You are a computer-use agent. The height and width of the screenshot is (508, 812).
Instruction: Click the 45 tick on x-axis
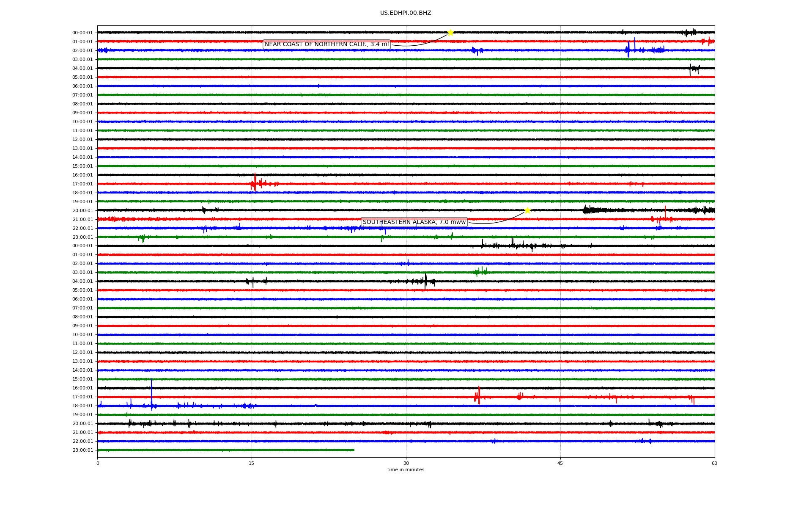(x=560, y=463)
